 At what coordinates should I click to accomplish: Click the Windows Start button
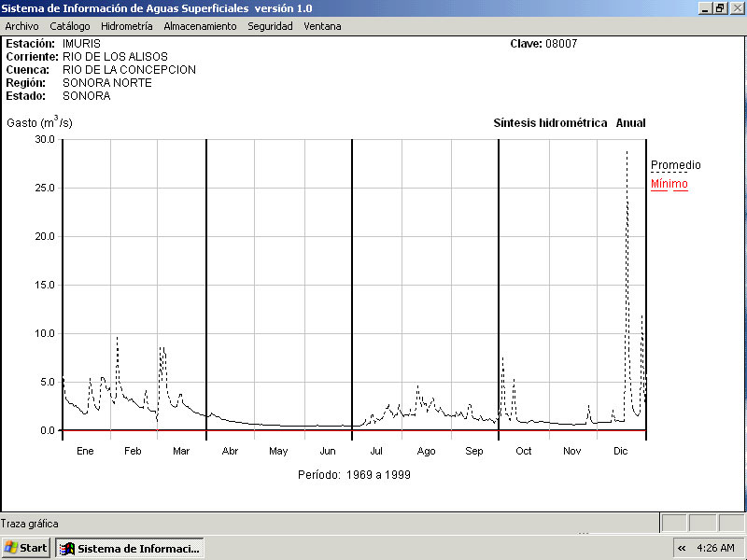pyautogui.click(x=26, y=548)
